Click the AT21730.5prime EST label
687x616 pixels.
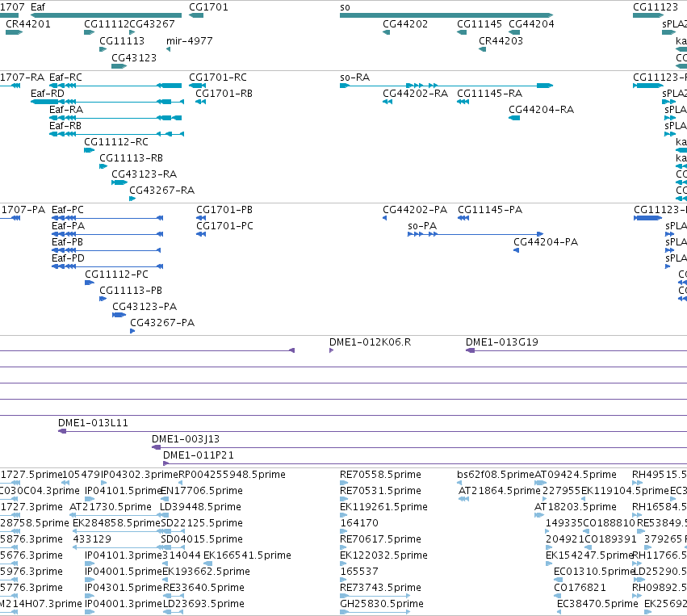coord(111,507)
